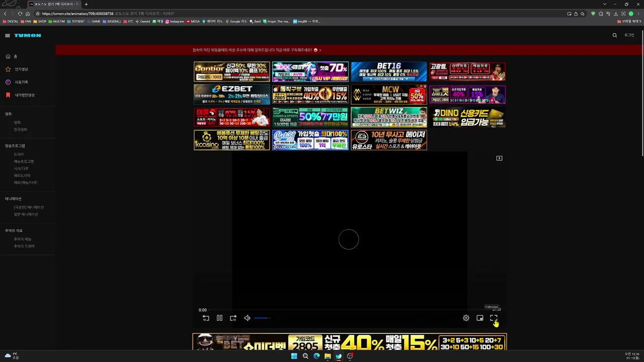
Task: Open the 예능프로그램 category
Action: (x=24, y=161)
